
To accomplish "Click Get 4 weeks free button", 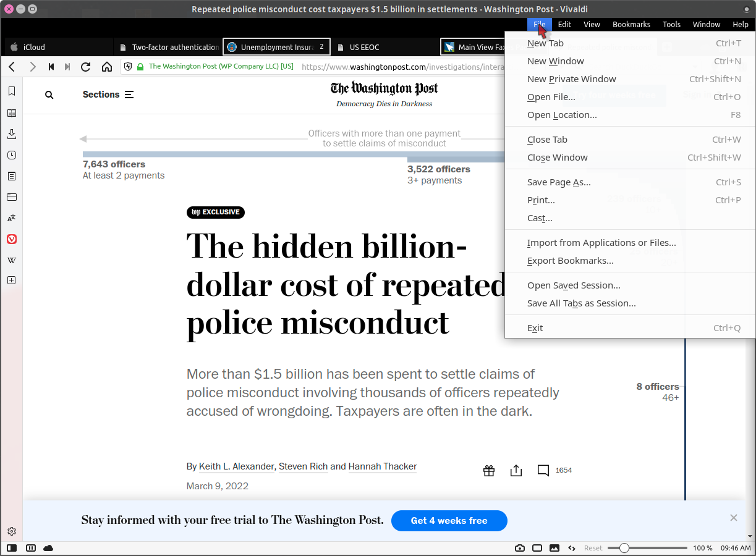I will [449, 521].
